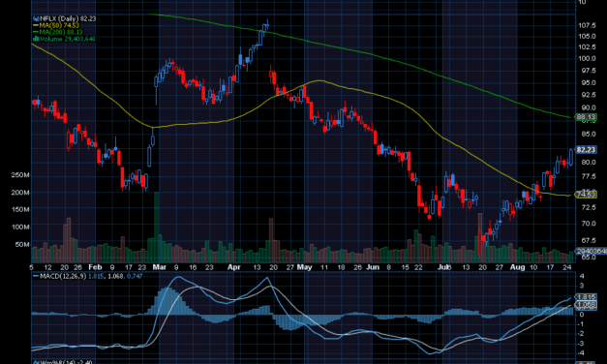
Task: Click the 80.0 price axis label
Action: [x=588, y=163]
